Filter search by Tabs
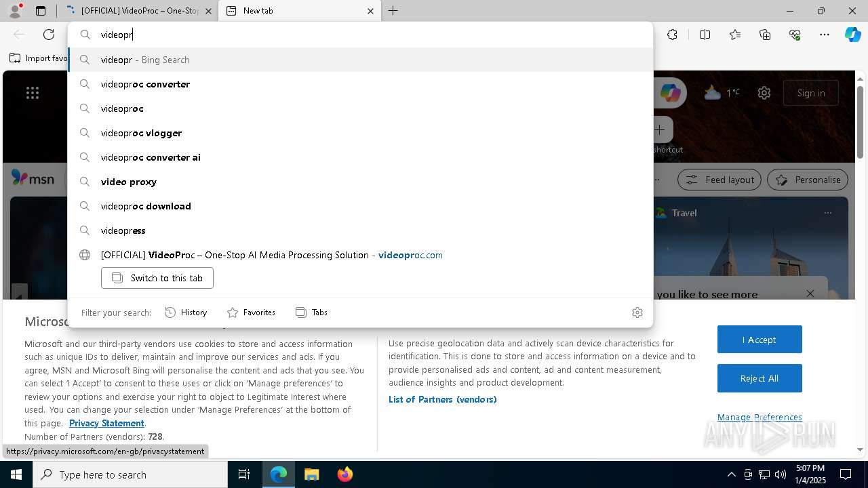The height and width of the screenshot is (488, 868). point(312,312)
